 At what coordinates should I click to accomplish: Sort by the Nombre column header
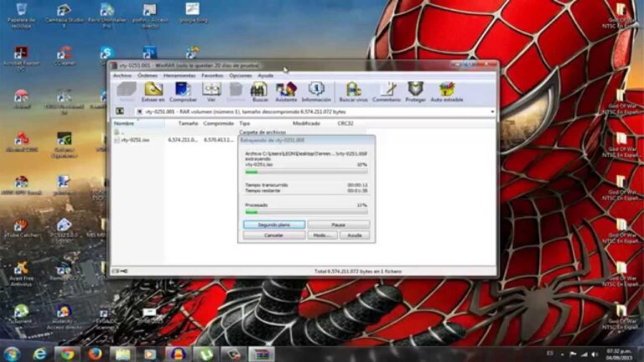pos(138,123)
